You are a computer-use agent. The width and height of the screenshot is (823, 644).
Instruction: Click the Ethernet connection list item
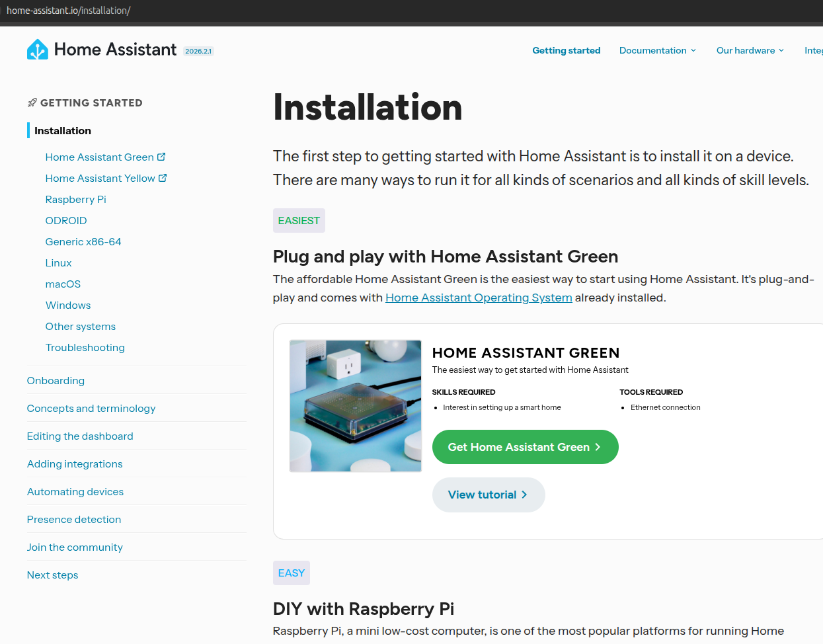coord(666,407)
